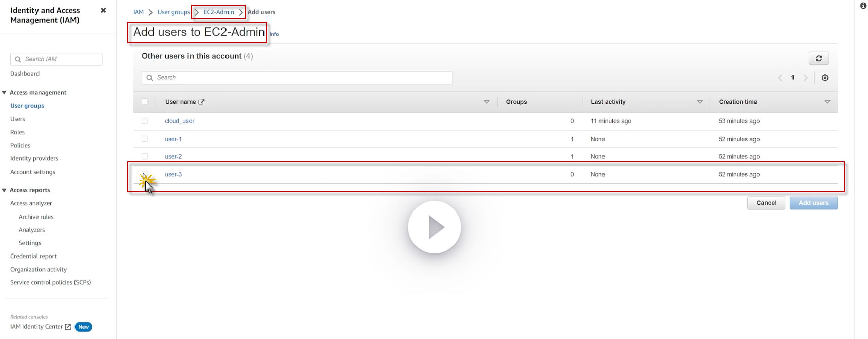Sort by Creation time column arrow
Screen dimensions: 868x339
(827, 102)
